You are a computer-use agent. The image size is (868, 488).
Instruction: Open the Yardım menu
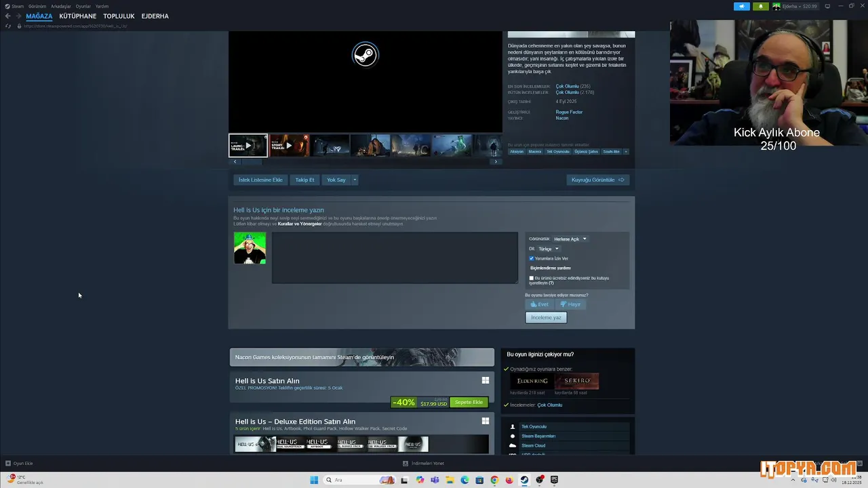(x=102, y=6)
